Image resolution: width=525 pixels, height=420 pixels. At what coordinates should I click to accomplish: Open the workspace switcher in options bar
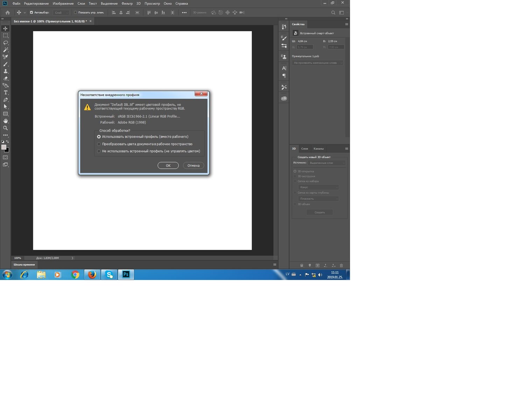pos(341,13)
